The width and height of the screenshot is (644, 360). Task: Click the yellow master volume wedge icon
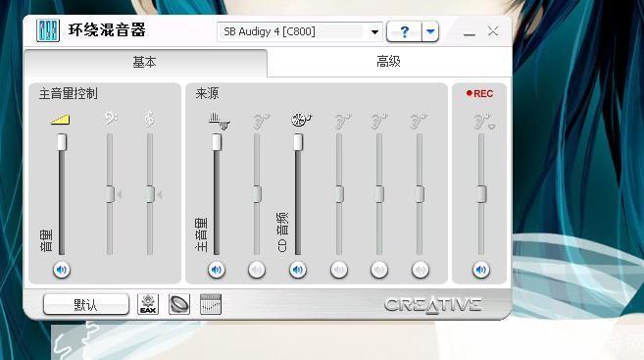point(61,120)
